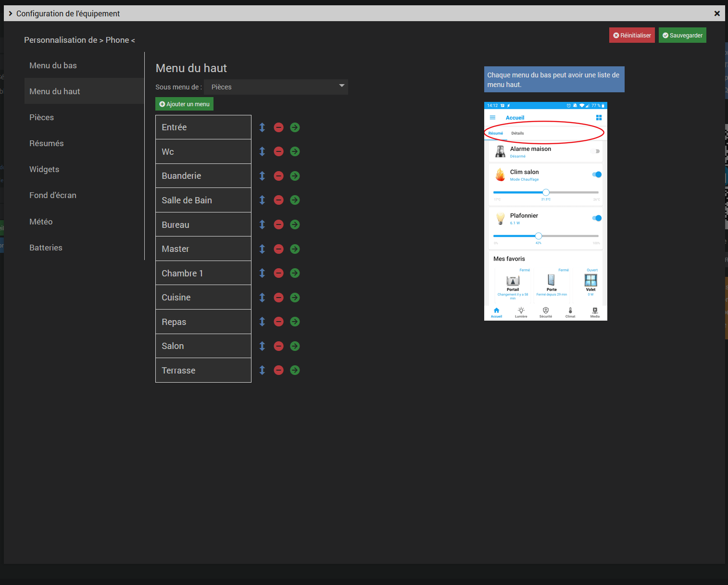Screen dimensions: 728x585
Task: Toggle the Clim salon switch in preview
Action: point(597,174)
